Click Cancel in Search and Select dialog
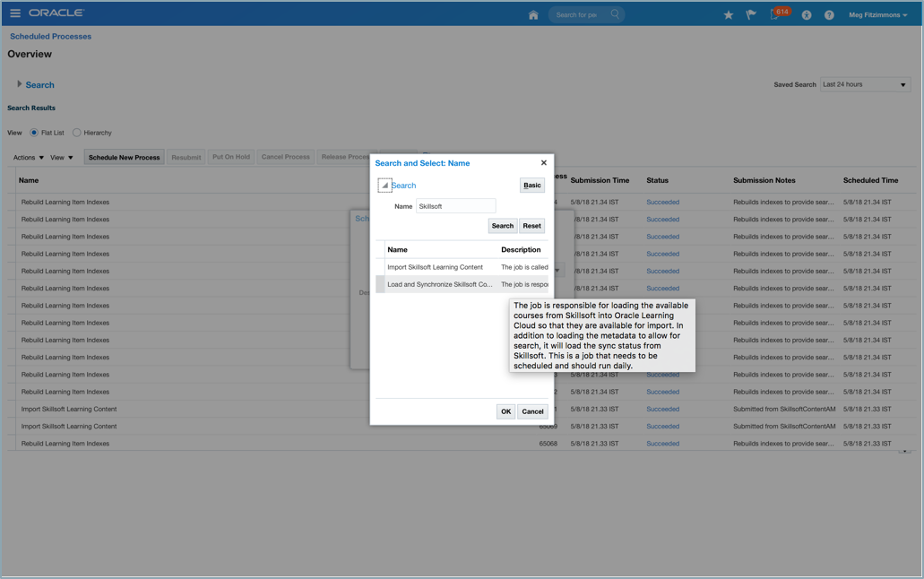The image size is (924, 579). pos(532,411)
